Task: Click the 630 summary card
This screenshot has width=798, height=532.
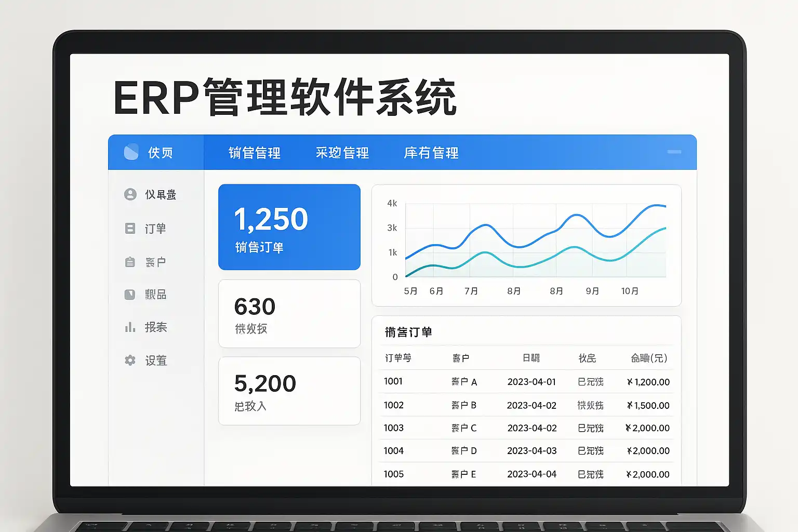Action: (289, 314)
